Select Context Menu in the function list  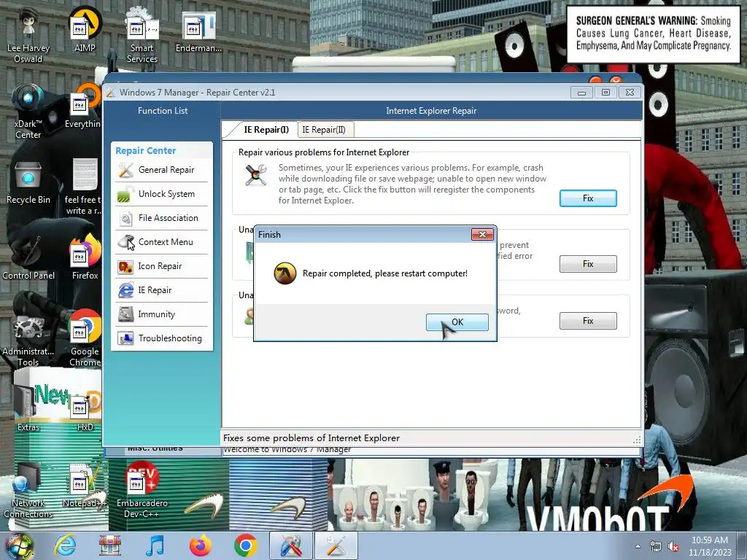pos(162,242)
